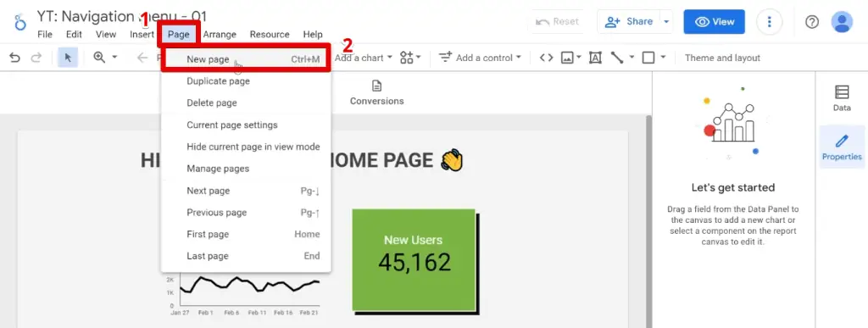868x328 pixels.
Task: Expand the image insert dropdown arrow
Action: pos(578,57)
